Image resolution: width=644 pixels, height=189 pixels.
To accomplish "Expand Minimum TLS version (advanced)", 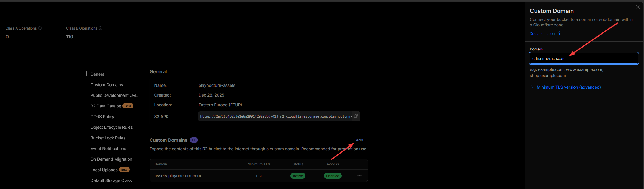I will pos(568,87).
